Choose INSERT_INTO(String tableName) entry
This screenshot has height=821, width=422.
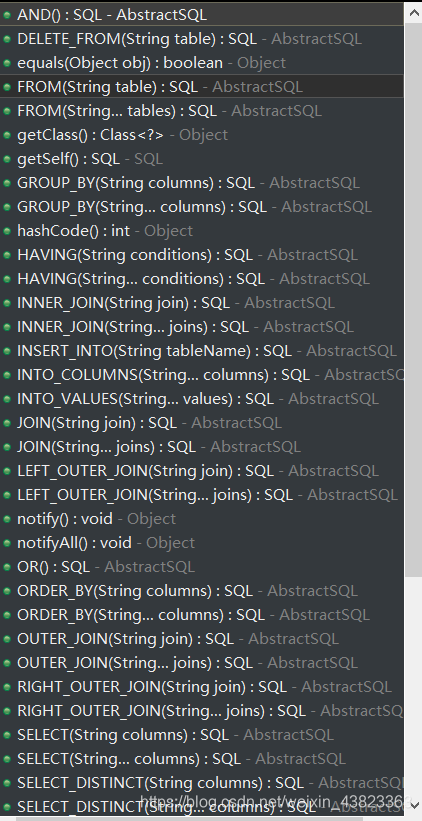202,351
